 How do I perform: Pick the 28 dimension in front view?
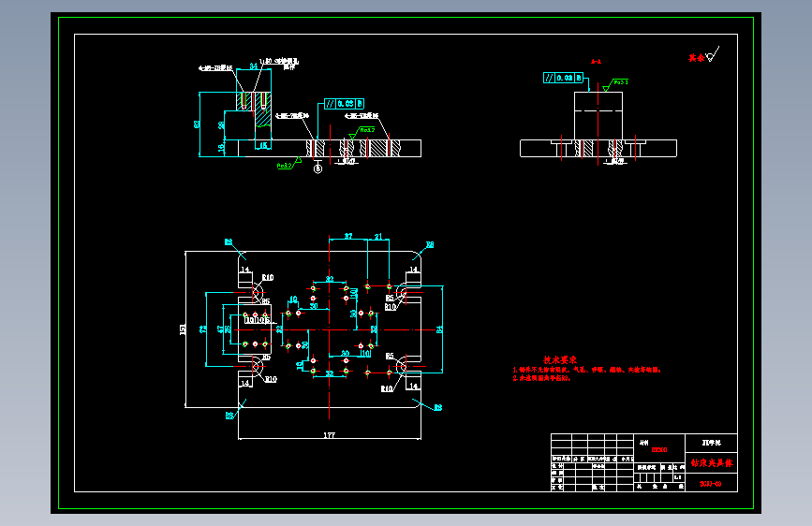click(221, 125)
